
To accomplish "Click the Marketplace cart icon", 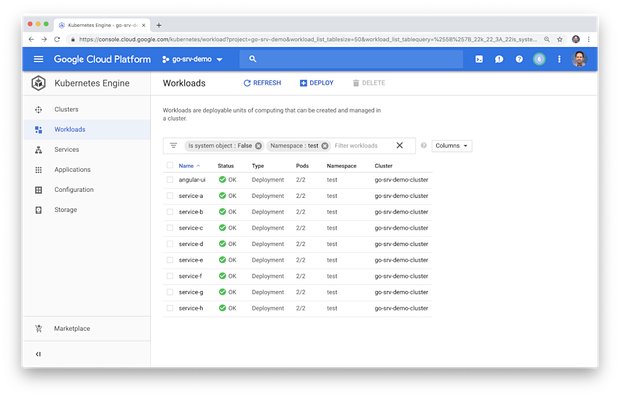I will [38, 329].
